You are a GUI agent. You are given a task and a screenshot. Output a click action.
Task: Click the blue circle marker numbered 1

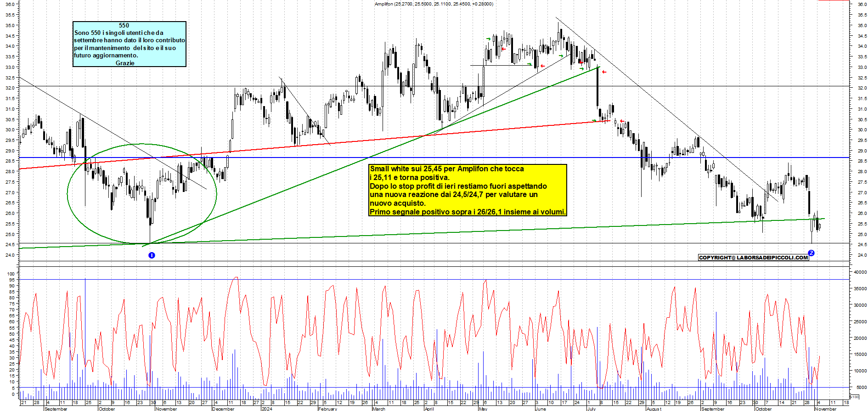152,255
